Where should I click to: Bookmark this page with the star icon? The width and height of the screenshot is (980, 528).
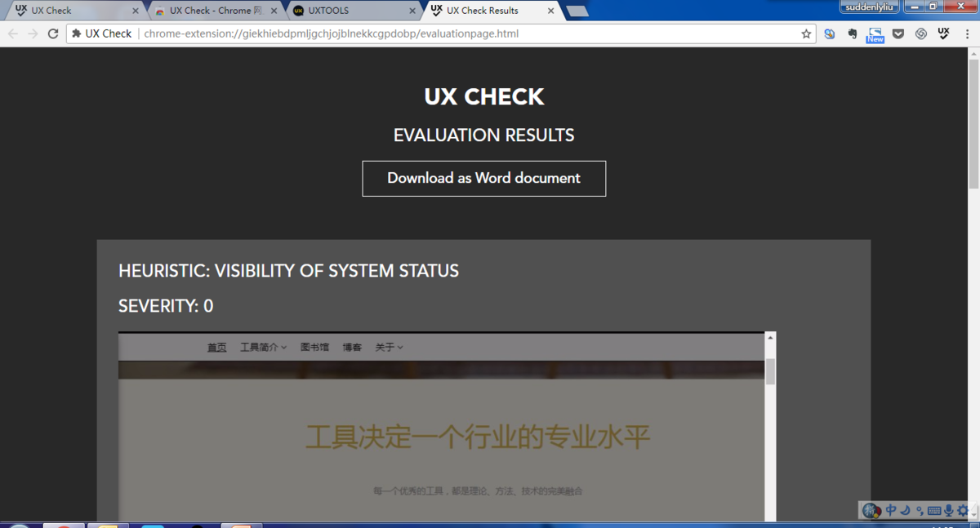click(x=806, y=33)
